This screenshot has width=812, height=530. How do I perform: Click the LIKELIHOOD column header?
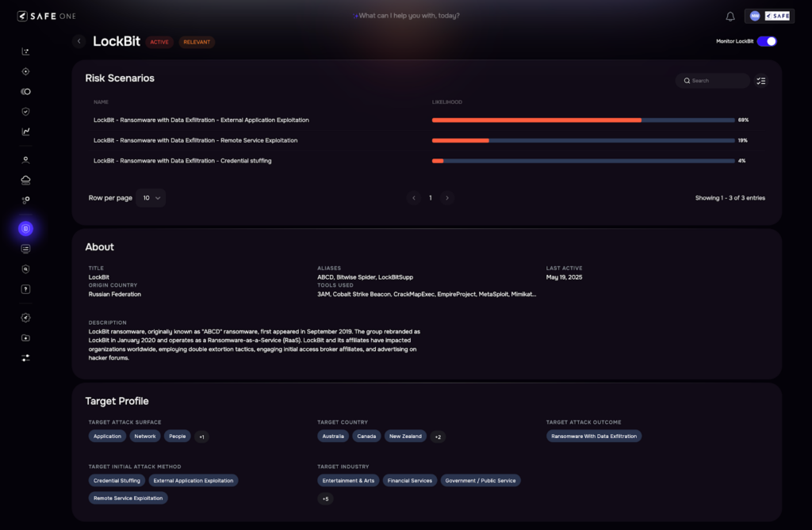[x=447, y=102]
